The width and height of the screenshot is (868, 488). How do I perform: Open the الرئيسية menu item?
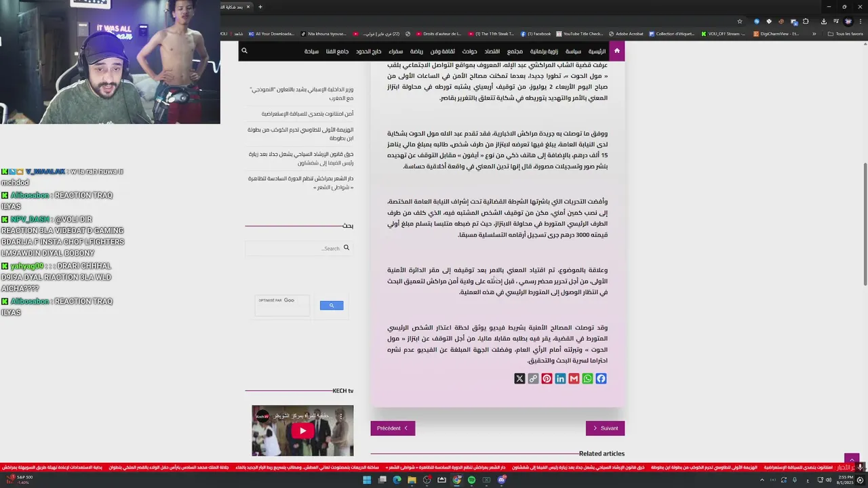coord(597,52)
